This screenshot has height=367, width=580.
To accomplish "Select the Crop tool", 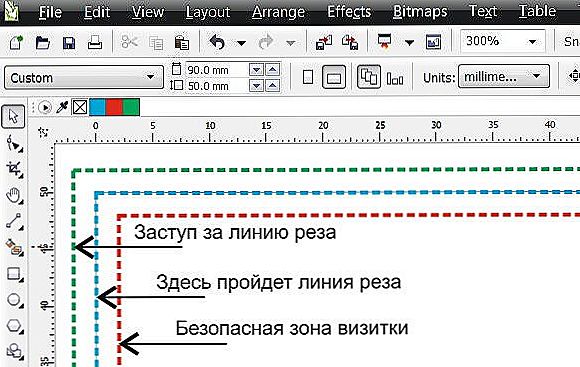I will [x=14, y=169].
